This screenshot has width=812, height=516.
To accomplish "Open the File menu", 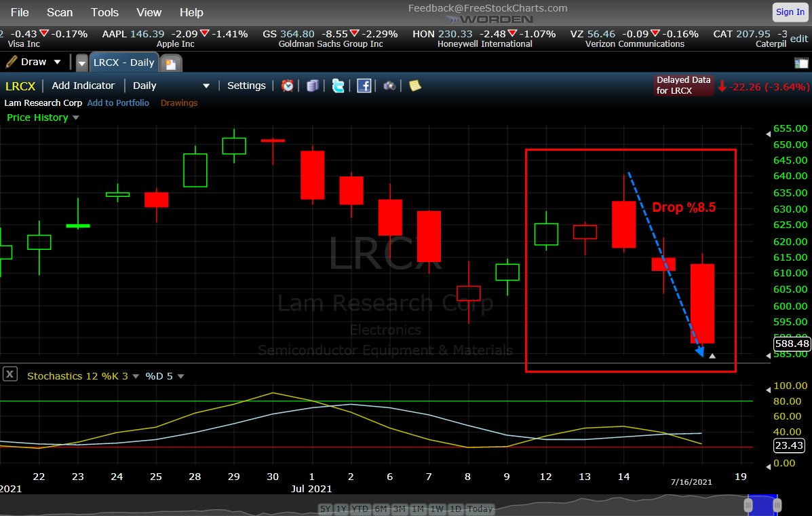I will click(x=20, y=12).
